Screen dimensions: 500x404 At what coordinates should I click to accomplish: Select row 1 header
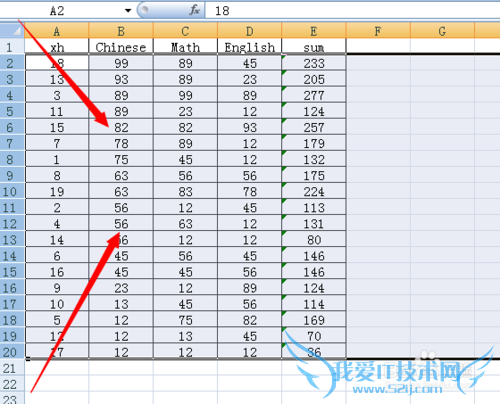(12, 47)
